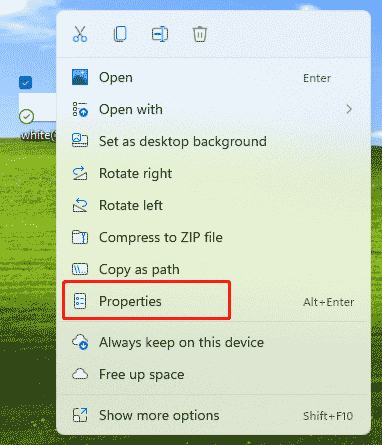Choose Rotate left
Viewport: 382px width, 445px height.
(x=213, y=205)
